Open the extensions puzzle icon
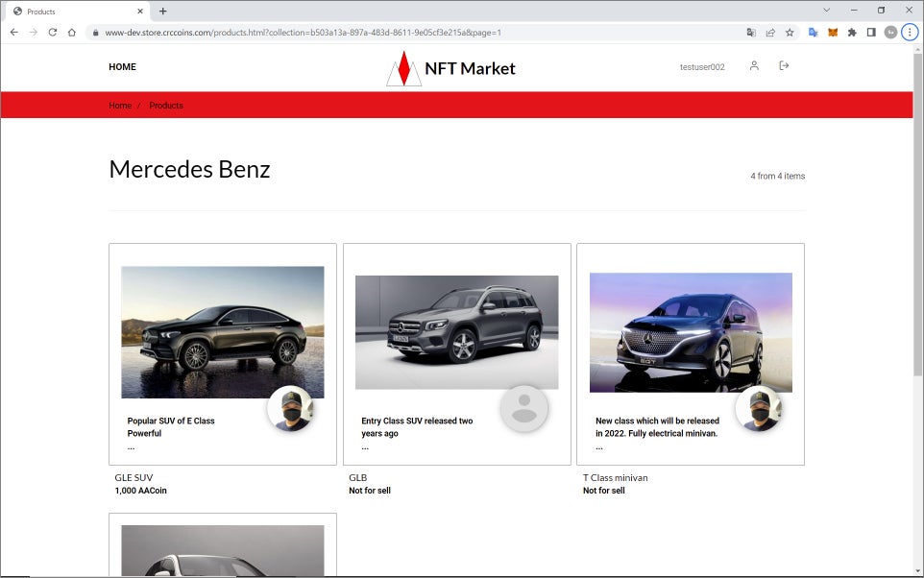 click(x=852, y=33)
